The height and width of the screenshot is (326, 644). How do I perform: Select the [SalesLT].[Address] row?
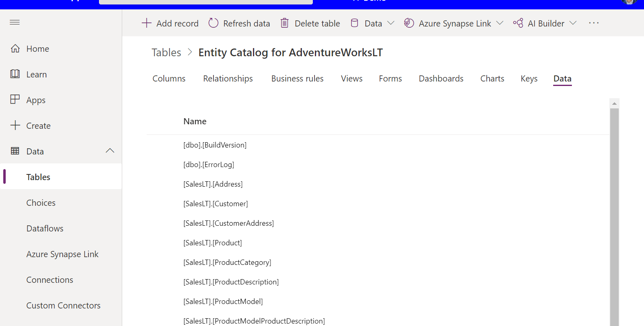tap(378, 184)
